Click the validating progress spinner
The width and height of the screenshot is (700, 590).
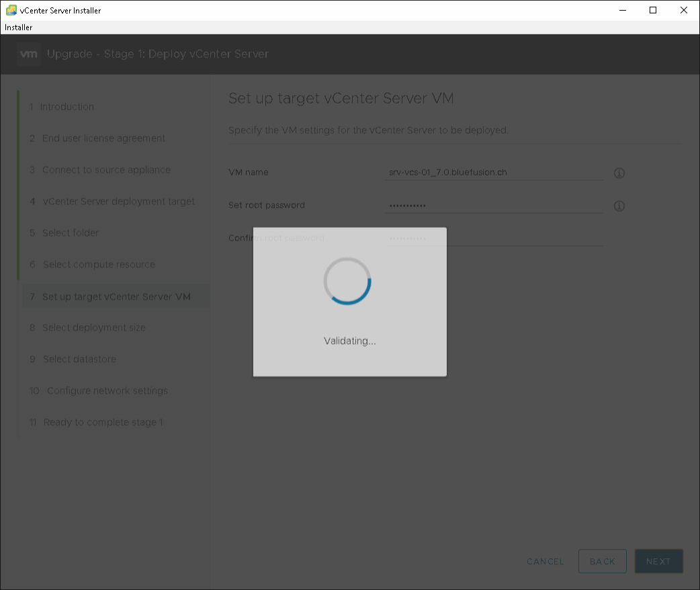(347, 281)
